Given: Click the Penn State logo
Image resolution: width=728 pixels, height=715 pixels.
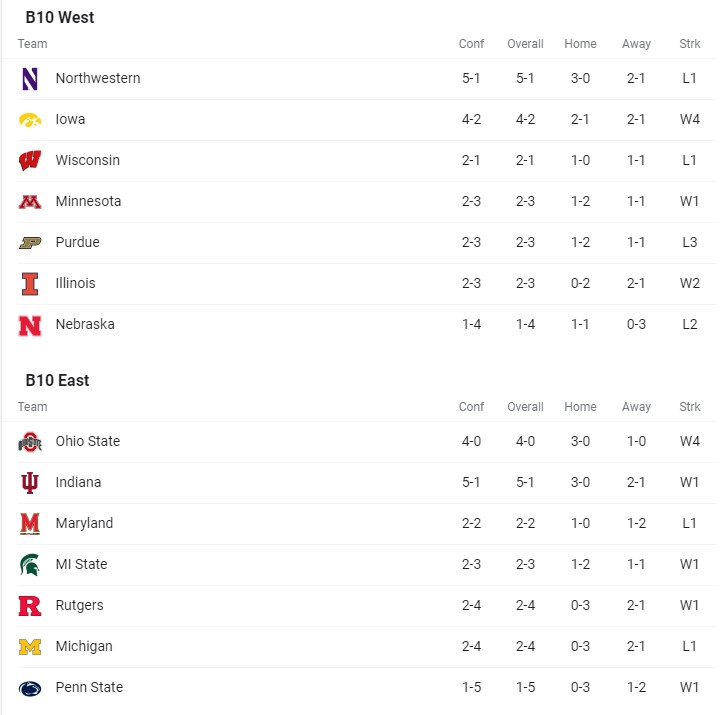Looking at the screenshot, I should tap(30, 688).
